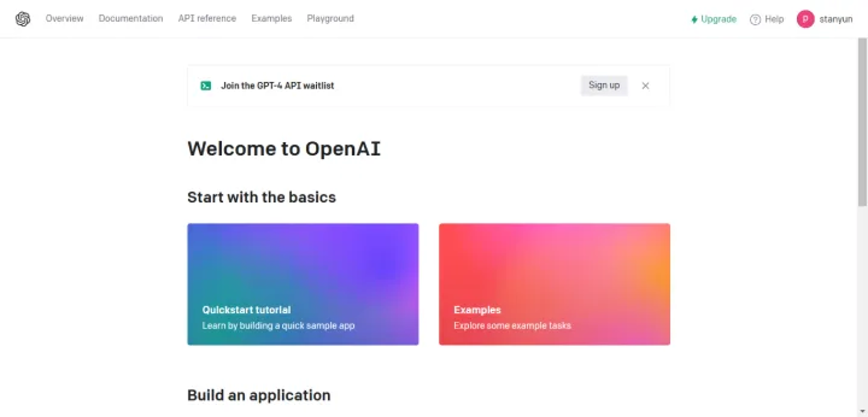
Task: Click the page vertical scrollbar thumb
Action: (862, 122)
